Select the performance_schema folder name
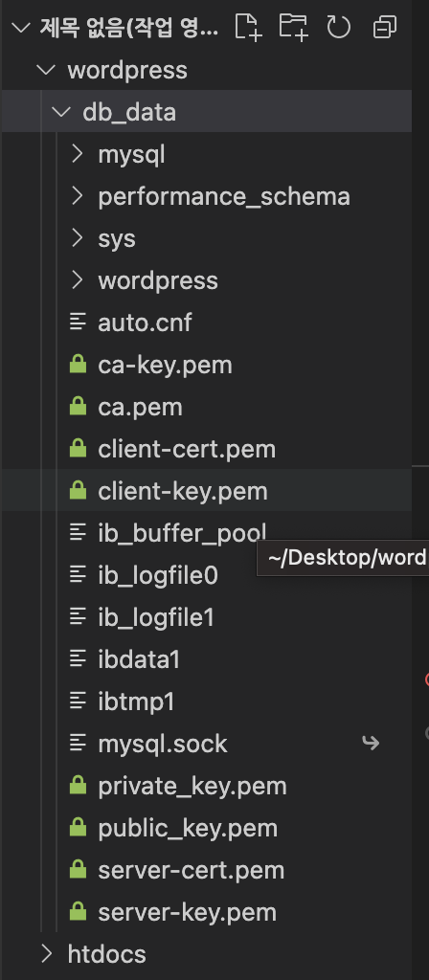Viewport: 429px width, 980px height. (224, 197)
